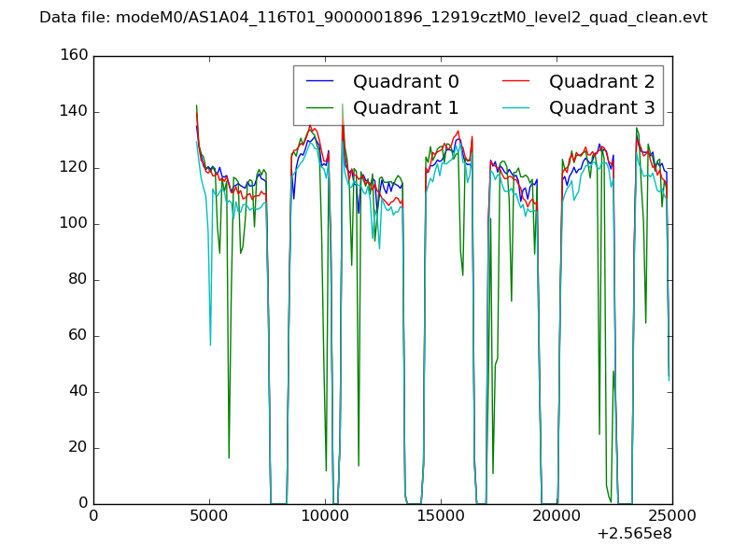Screen dimensions: 747x560
Task: Click the 5000 x-axis tick label
Action: 209,516
